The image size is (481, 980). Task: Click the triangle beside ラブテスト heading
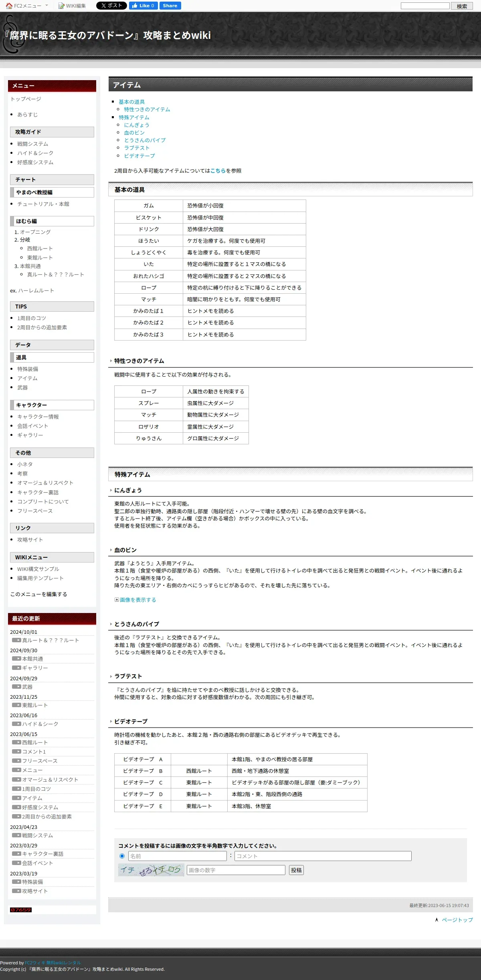pyautogui.click(x=111, y=676)
